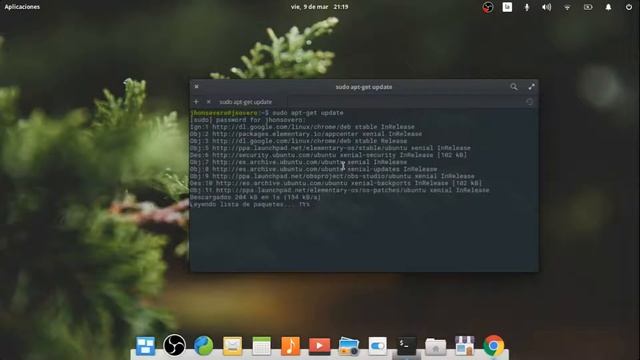Add a new terminal tab with plus icon
640x360 pixels.
pyautogui.click(x=196, y=102)
